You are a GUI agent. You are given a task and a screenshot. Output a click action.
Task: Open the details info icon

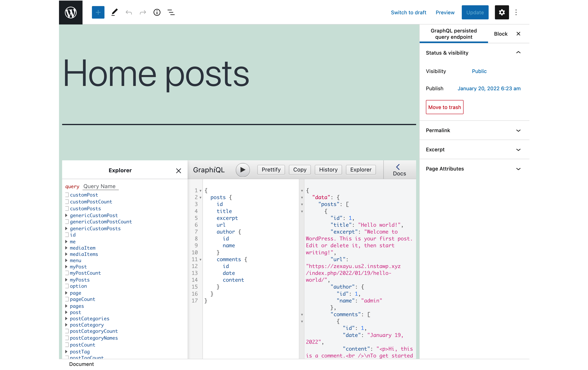pyautogui.click(x=157, y=12)
